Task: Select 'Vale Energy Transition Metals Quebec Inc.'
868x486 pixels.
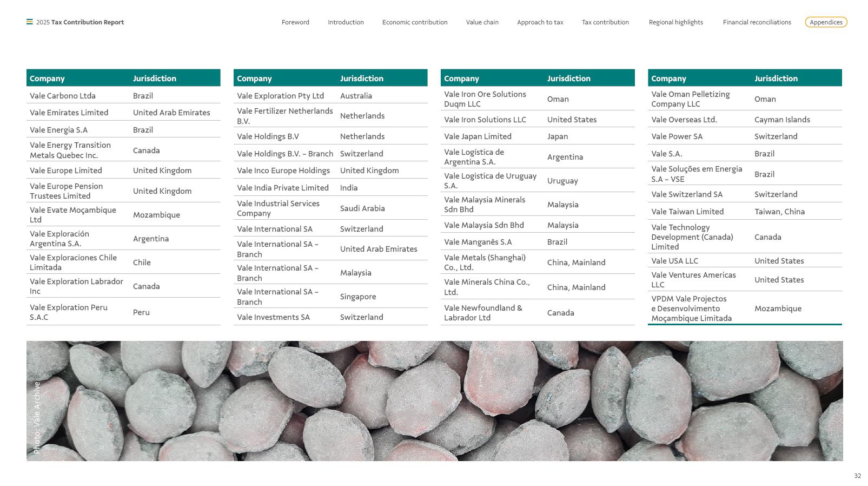Action: coord(70,150)
